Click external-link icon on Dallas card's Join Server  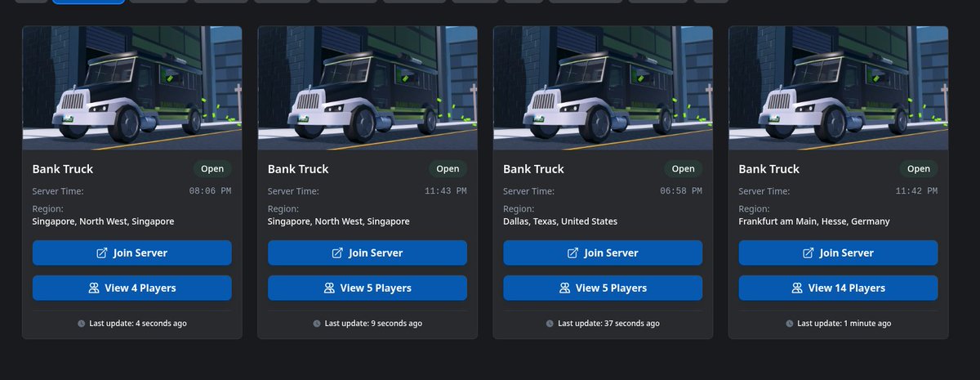pyautogui.click(x=572, y=253)
